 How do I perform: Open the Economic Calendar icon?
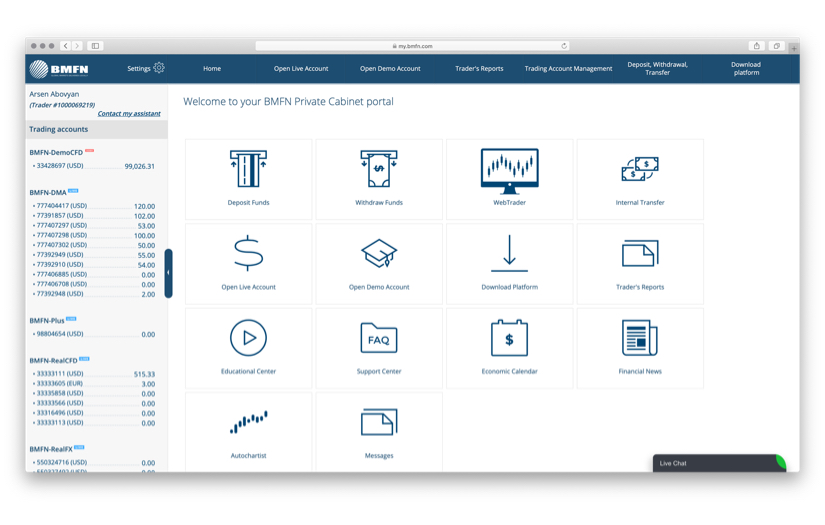tap(509, 338)
